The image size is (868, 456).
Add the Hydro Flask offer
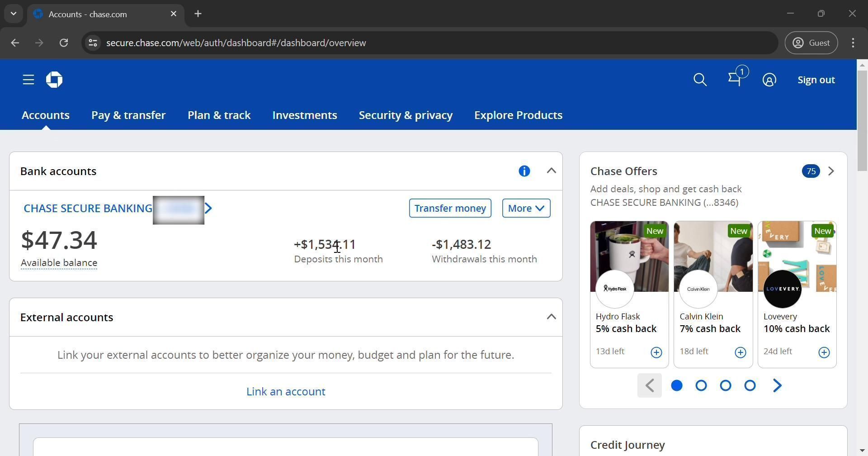point(656,352)
